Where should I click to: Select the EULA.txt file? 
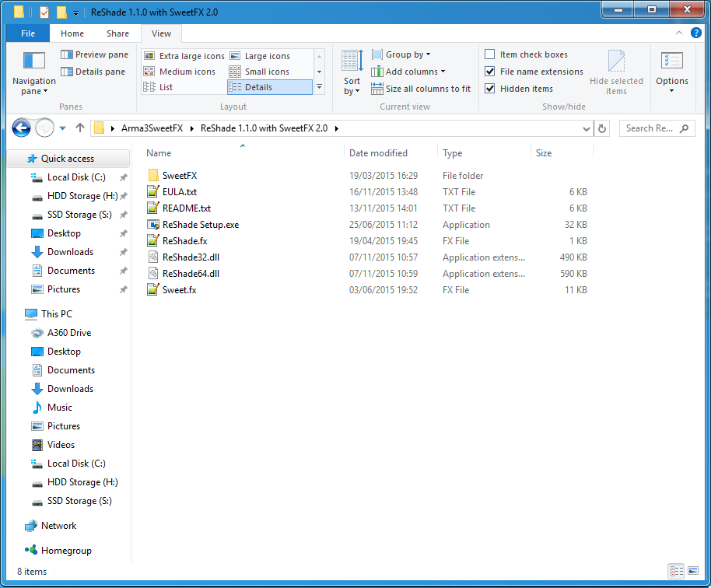(180, 192)
